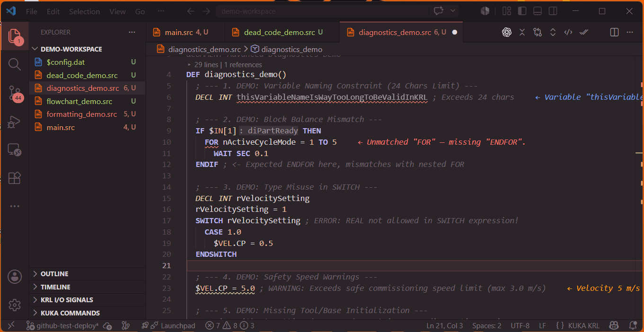The height and width of the screenshot is (332, 644).
Task: Split the editor to the right
Action: pyautogui.click(x=614, y=32)
